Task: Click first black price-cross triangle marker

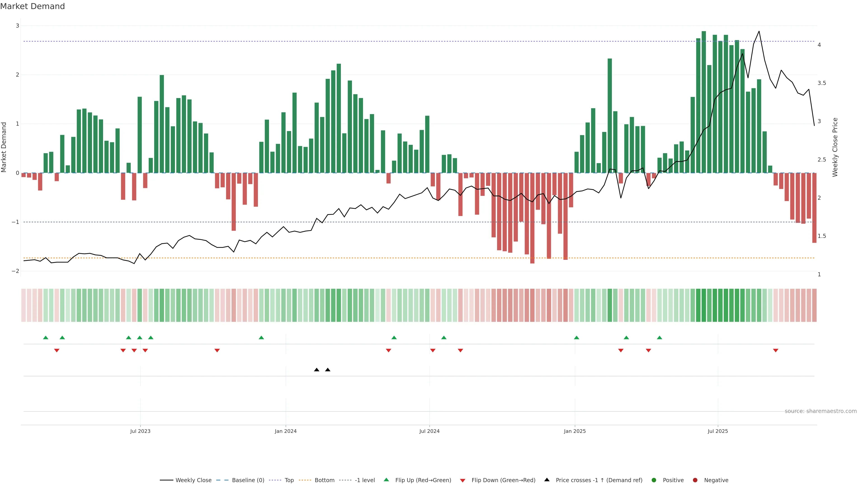Action: tap(316, 370)
